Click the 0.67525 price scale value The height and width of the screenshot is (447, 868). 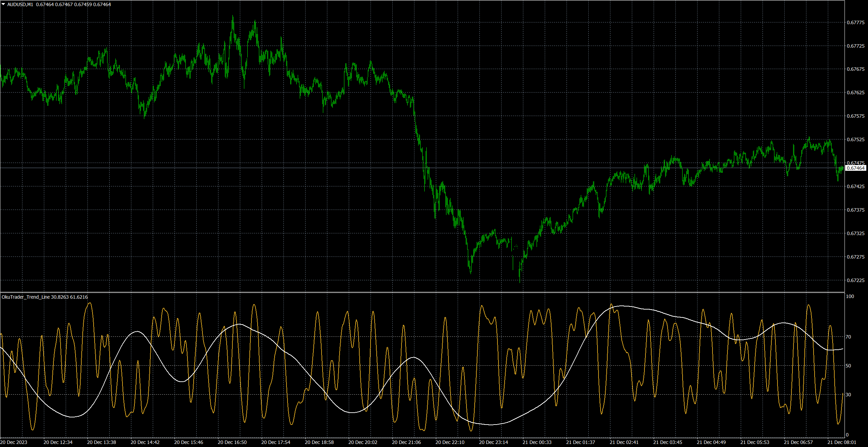855,139
